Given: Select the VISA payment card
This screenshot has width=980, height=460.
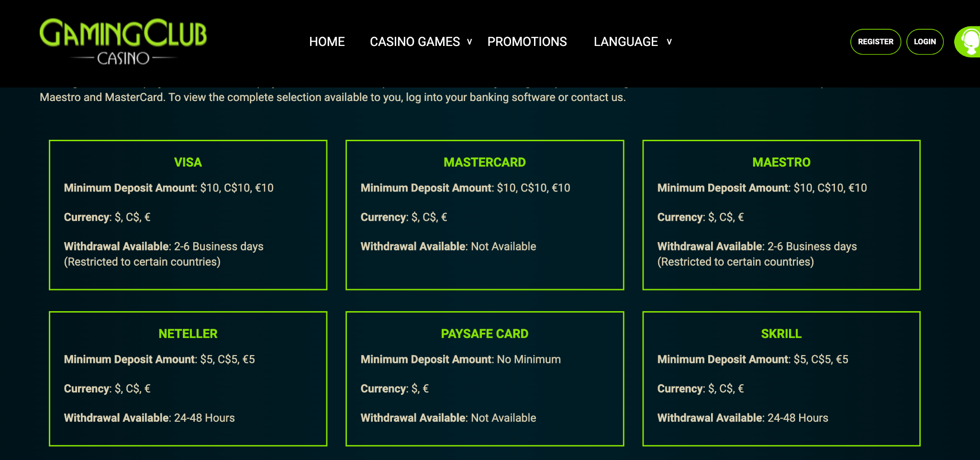Looking at the screenshot, I should (x=188, y=214).
